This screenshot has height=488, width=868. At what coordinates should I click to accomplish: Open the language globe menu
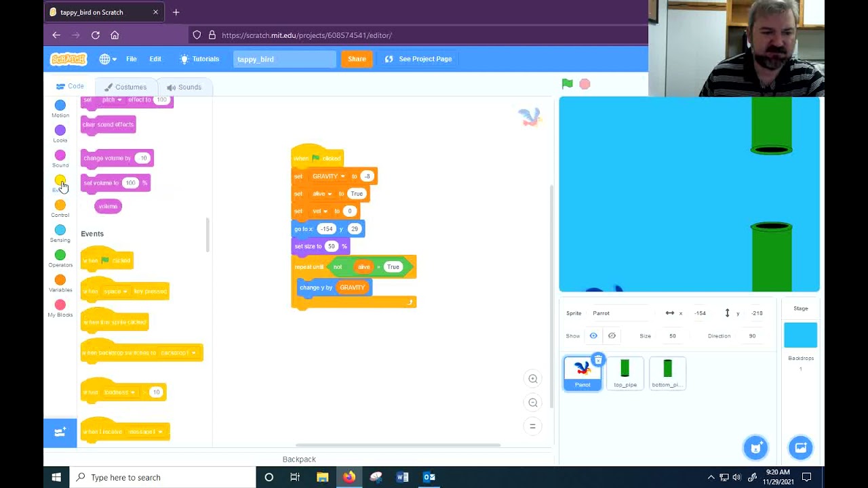[108, 59]
